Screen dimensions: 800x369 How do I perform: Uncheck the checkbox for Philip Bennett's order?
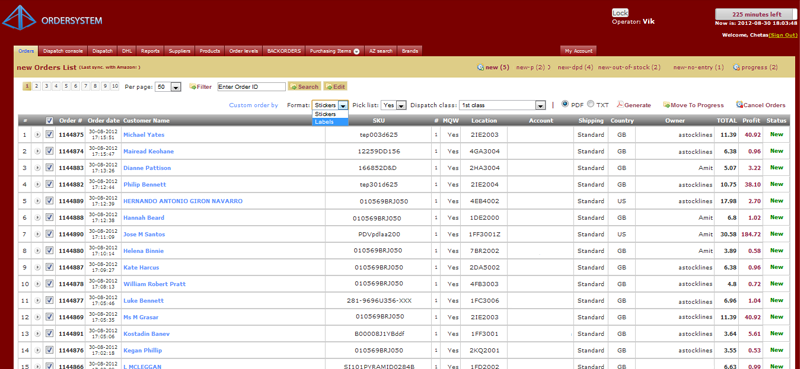pyautogui.click(x=49, y=184)
